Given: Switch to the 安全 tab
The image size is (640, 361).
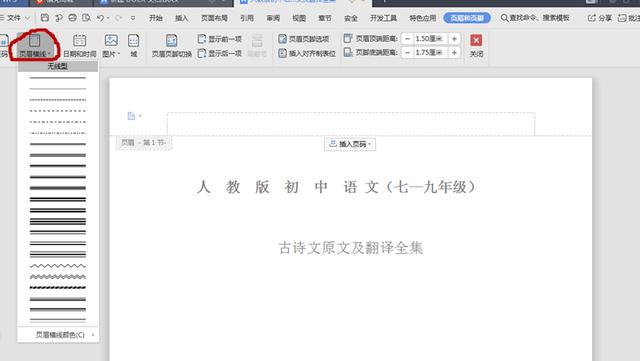Looking at the screenshot, I should pyautogui.click(x=351, y=18).
